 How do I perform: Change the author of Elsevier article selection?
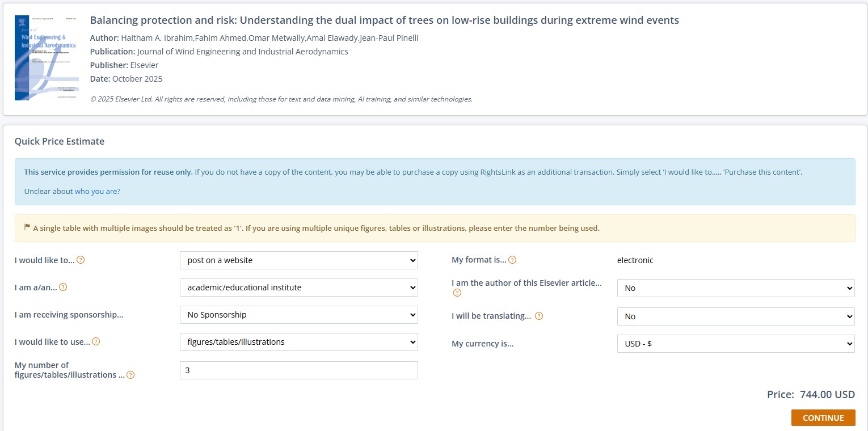pyautogui.click(x=735, y=288)
